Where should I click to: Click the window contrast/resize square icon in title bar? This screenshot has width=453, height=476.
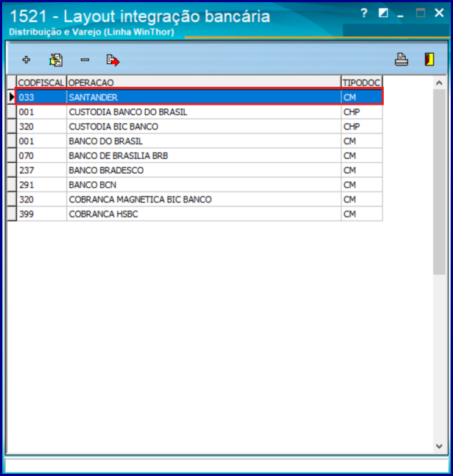click(x=383, y=13)
